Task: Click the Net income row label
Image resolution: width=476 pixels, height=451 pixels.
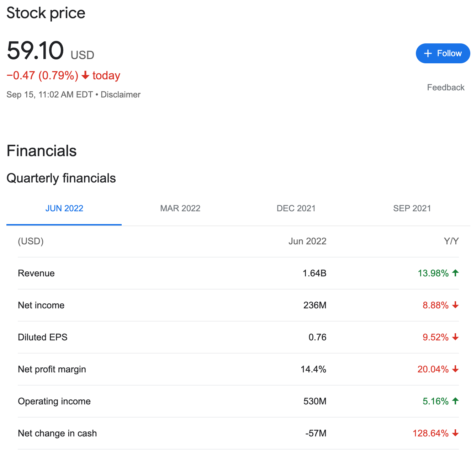Action: coord(41,305)
